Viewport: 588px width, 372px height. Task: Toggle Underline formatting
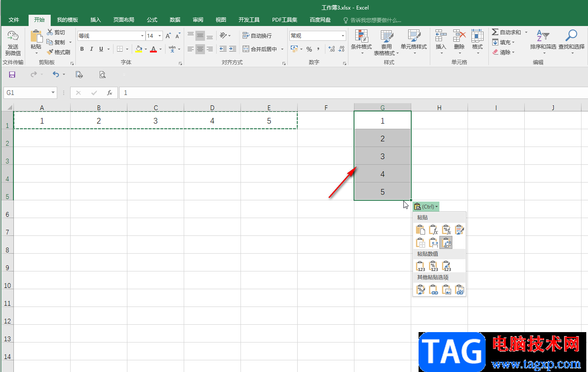click(x=101, y=49)
